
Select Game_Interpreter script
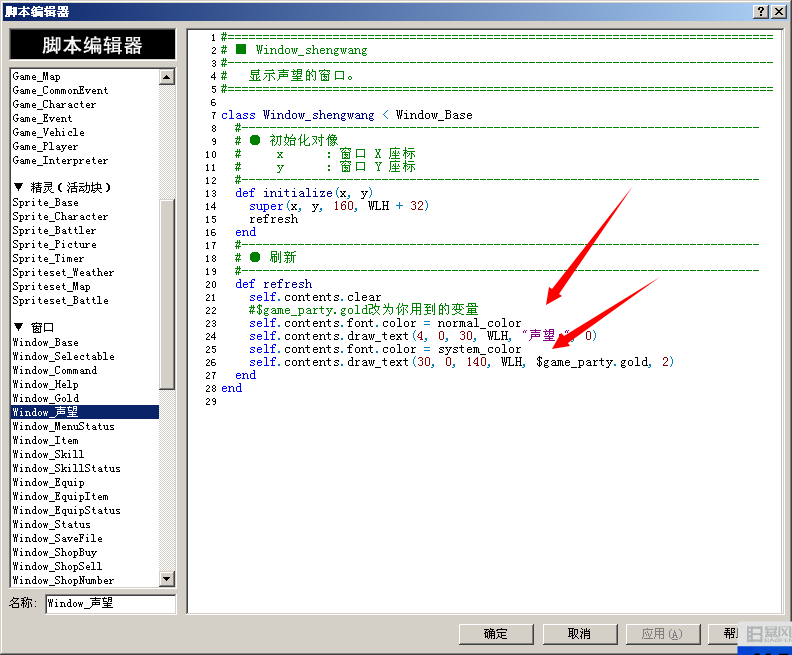pos(60,161)
